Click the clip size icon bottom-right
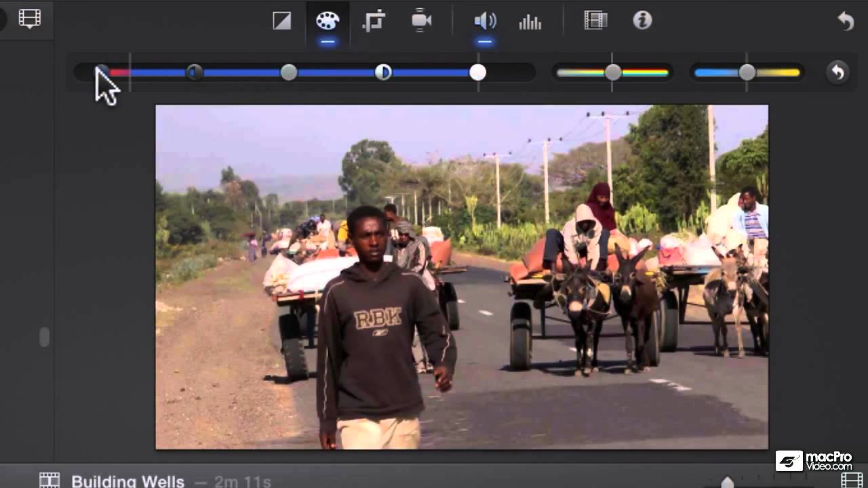This screenshot has width=868, height=488. pos(852,480)
